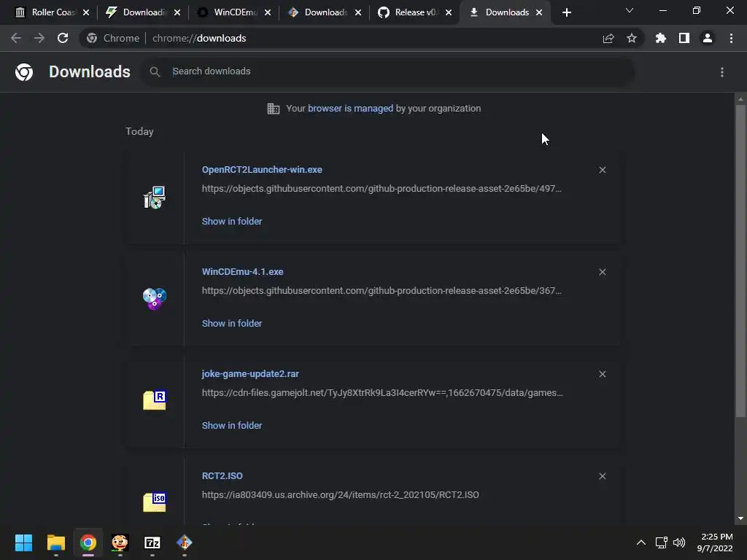Click the OpenRCT2Launcher githubusercontent source URL
The height and width of the screenshot is (560, 747).
point(382,189)
